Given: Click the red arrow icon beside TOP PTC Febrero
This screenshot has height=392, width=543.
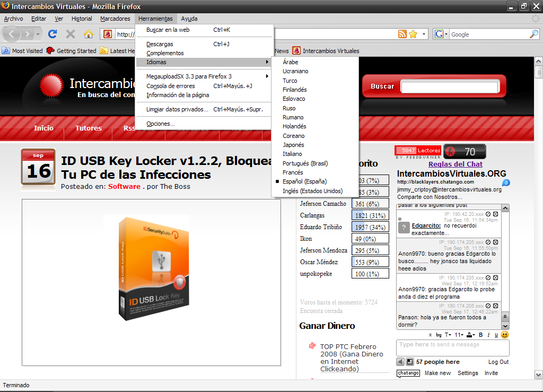Looking at the screenshot, I should 312,346.
